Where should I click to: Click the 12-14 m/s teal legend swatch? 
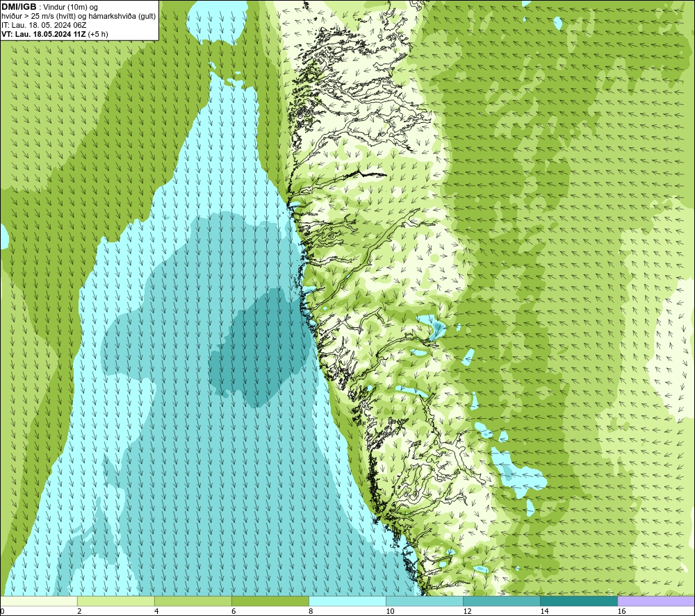(x=502, y=601)
